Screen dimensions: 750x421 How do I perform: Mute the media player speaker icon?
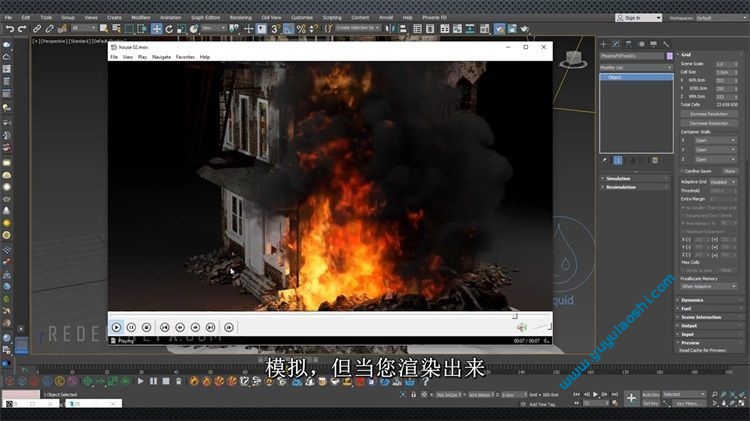tap(521, 327)
